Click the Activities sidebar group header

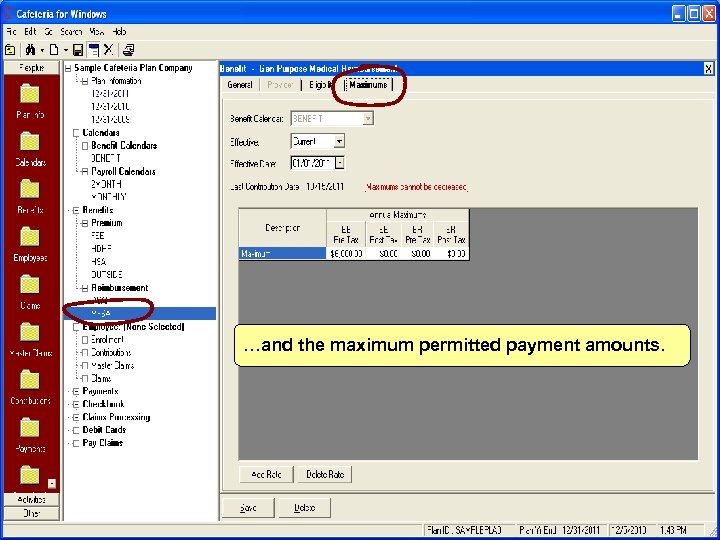(31, 500)
